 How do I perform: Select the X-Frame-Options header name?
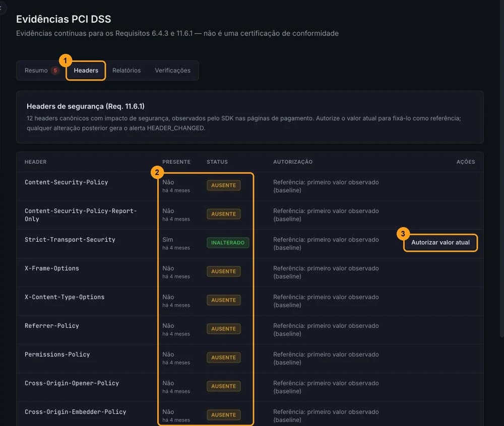[x=52, y=268]
